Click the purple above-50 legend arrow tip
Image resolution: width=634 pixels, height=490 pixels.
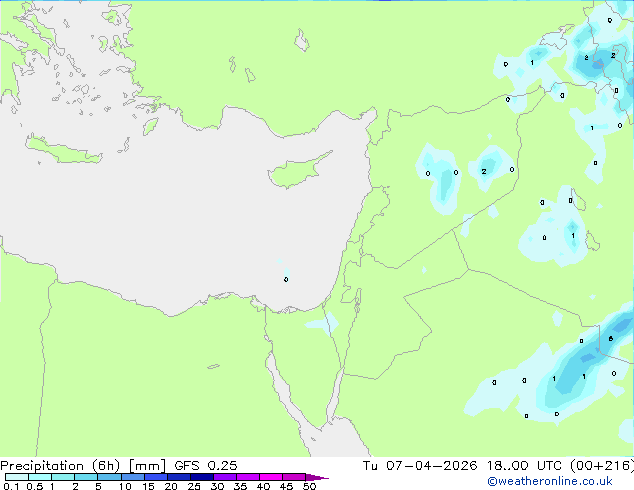click(x=317, y=477)
